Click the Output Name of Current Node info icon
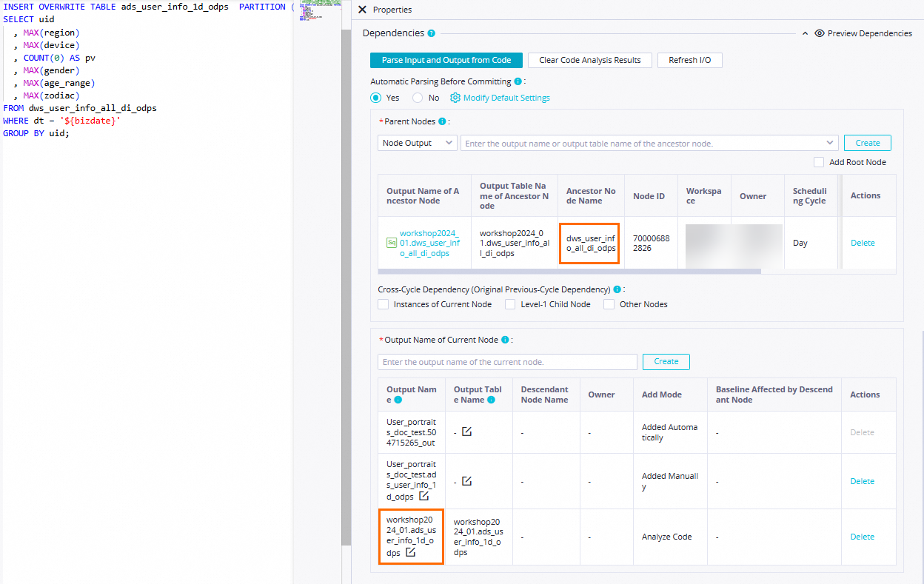The image size is (924, 584). coord(505,340)
